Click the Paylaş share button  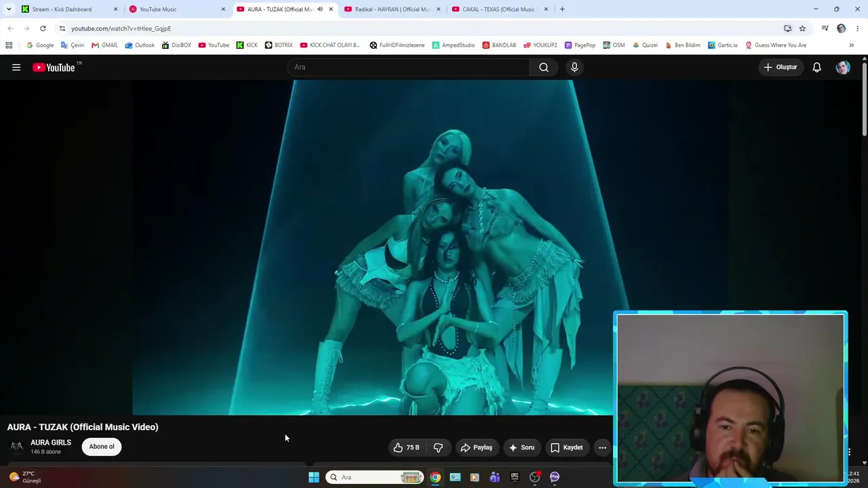coord(476,447)
